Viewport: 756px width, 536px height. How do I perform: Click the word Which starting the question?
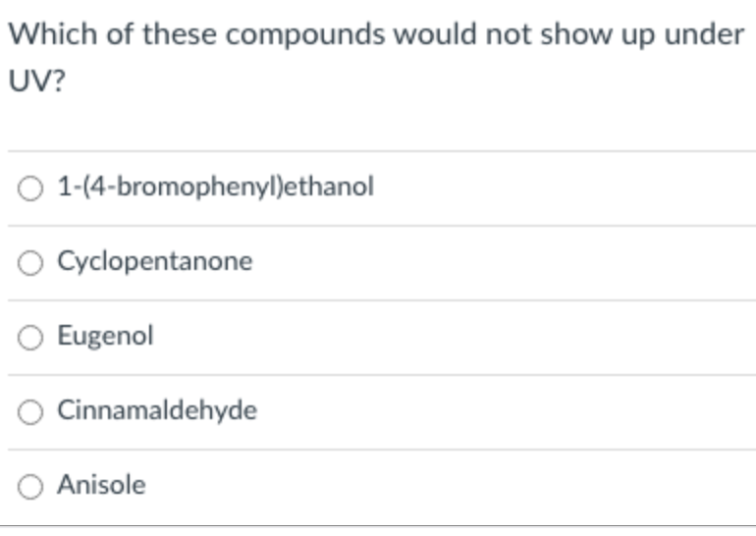pyautogui.click(x=53, y=34)
